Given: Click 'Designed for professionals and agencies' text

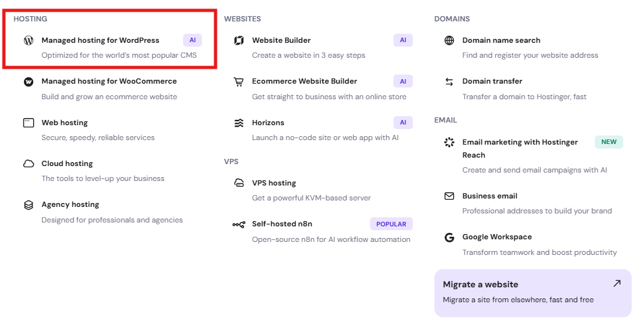Looking at the screenshot, I should coord(112,220).
